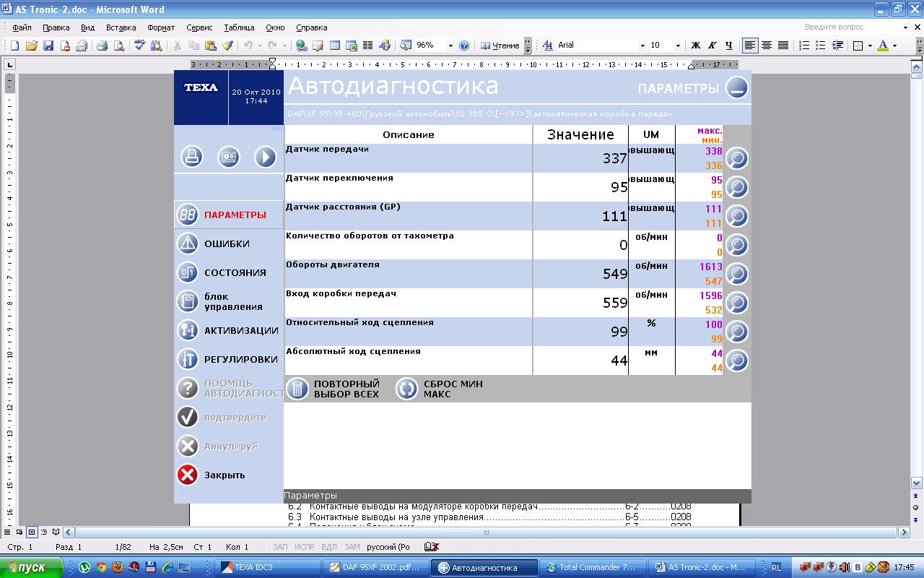The height and width of the screenshot is (578, 924).
Task: Toggle left text alignment
Action: 750,46
